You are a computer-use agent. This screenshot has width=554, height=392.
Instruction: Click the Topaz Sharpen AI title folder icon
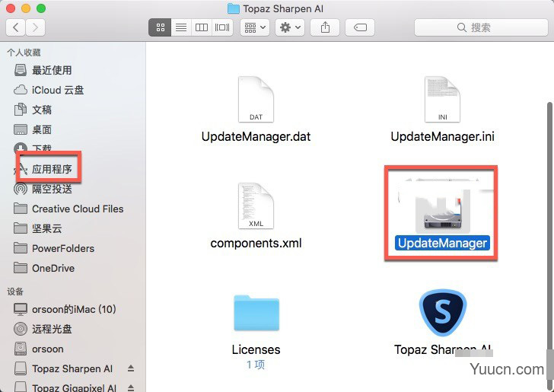tap(233, 8)
